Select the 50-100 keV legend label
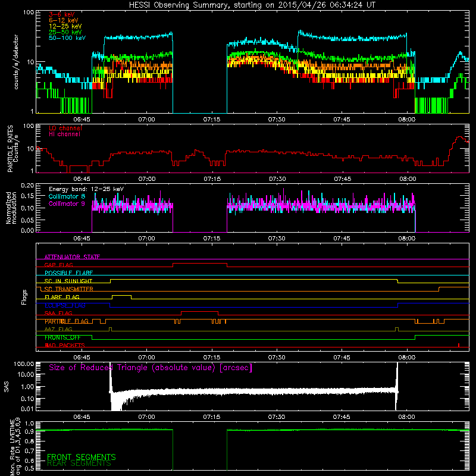476x476 pixels. pyautogui.click(x=67, y=38)
